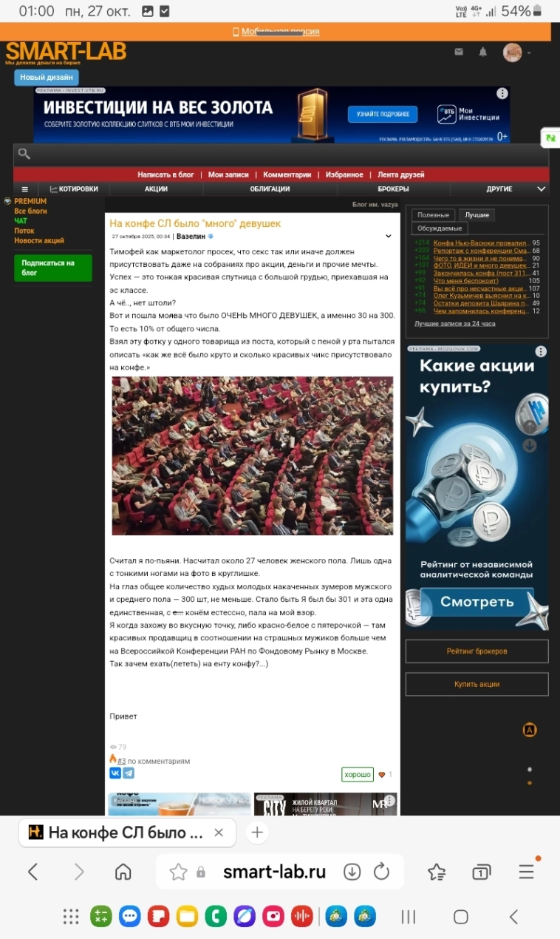Open the browser main menu
560x939 pixels.
click(x=527, y=872)
